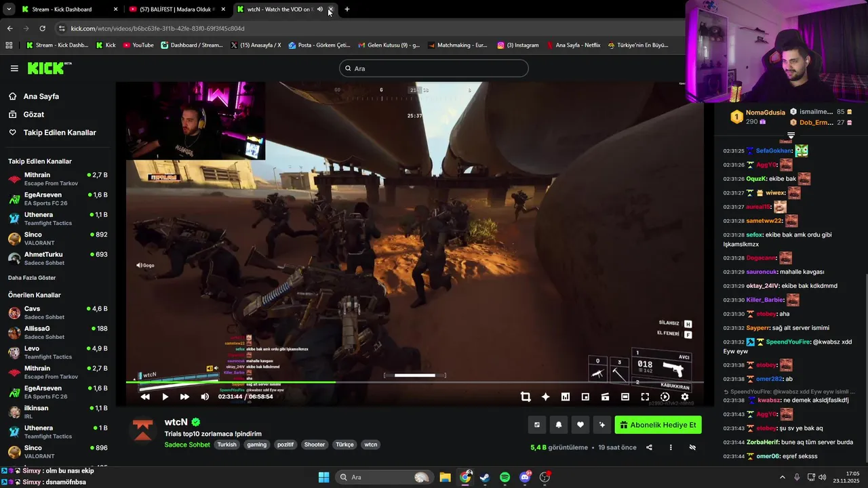This screenshot has width=868, height=488.
Task: Open Windows Start menu
Action: tap(323, 477)
